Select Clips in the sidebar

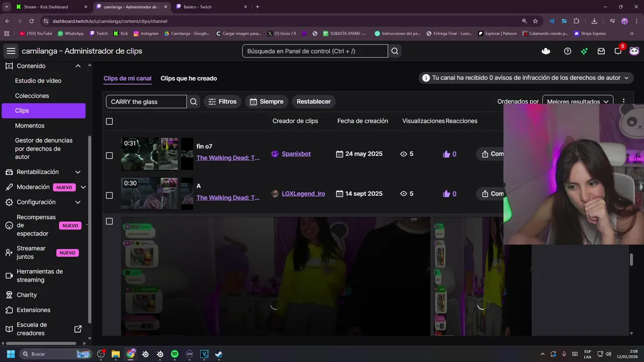(x=44, y=111)
